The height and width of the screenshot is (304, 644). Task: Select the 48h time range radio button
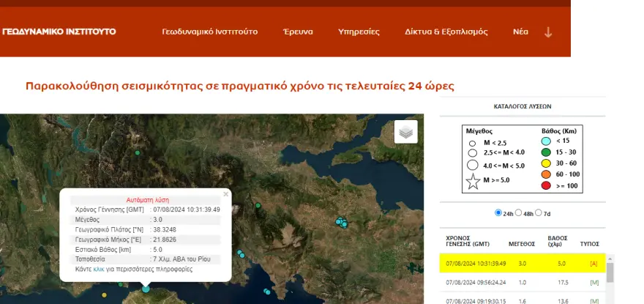518,212
